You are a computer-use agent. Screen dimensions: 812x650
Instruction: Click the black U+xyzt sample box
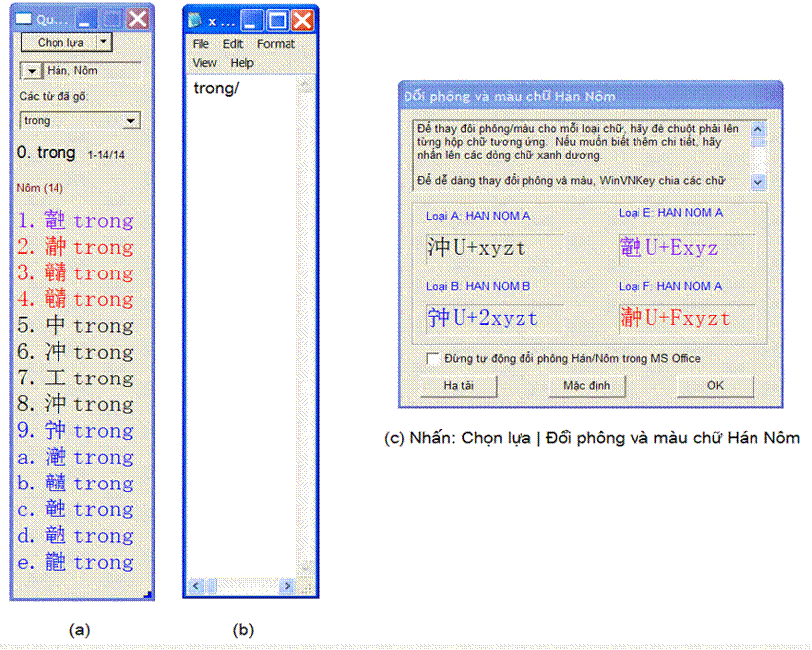(x=495, y=248)
